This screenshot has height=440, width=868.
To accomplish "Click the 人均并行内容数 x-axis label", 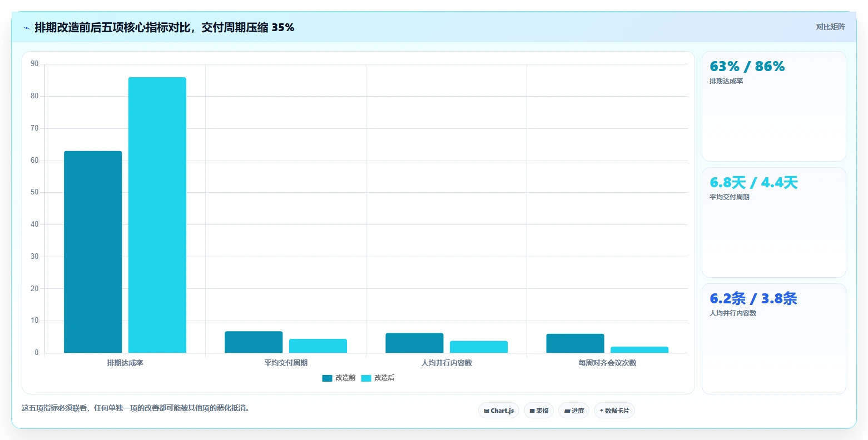I will pyautogui.click(x=447, y=363).
